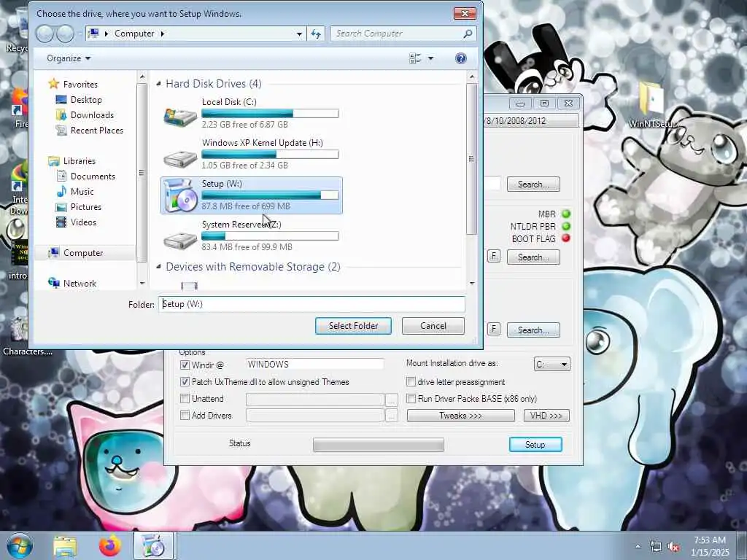Open Organize dropdown menu
Viewport: 747px width, 560px height.
69,58
